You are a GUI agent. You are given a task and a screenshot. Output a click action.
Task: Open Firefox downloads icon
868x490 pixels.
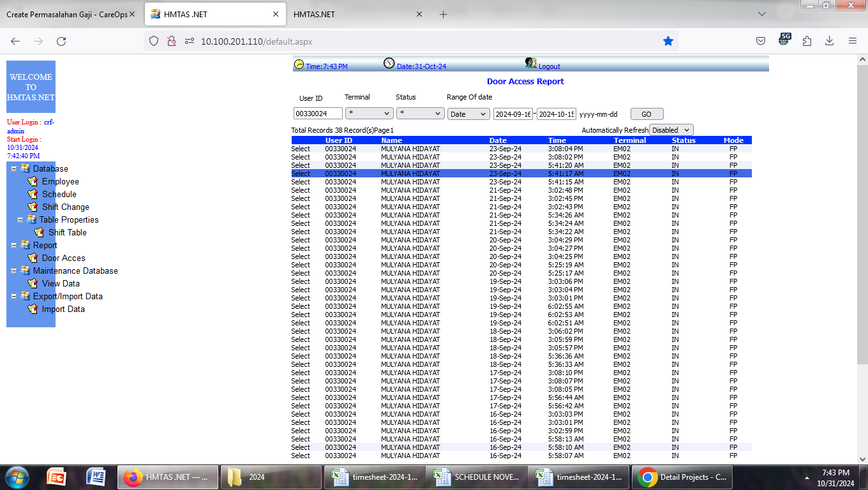[829, 41]
